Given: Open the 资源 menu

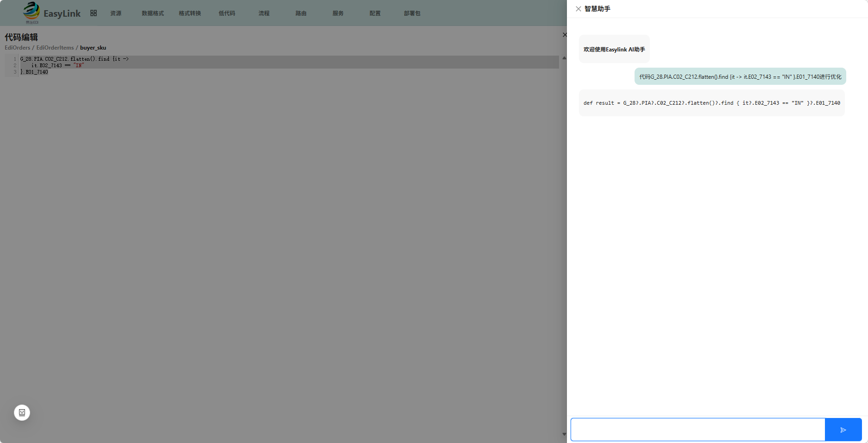Looking at the screenshot, I should pyautogui.click(x=116, y=13).
